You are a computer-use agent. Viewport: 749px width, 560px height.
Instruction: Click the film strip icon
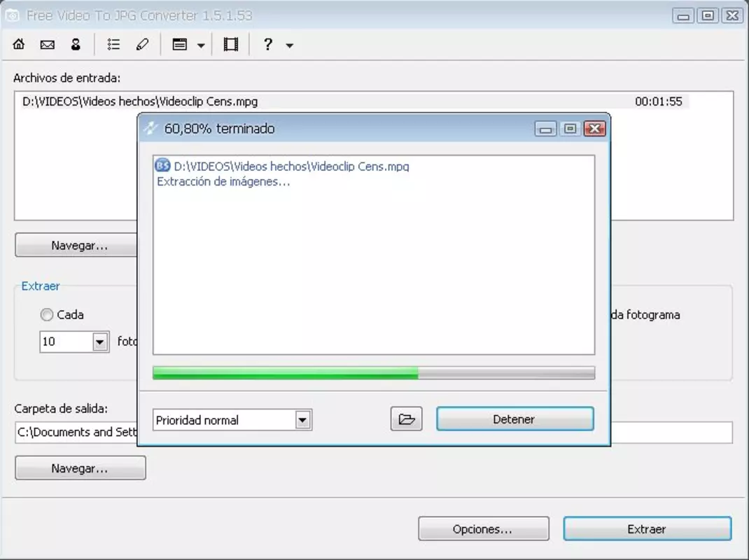pos(231,44)
